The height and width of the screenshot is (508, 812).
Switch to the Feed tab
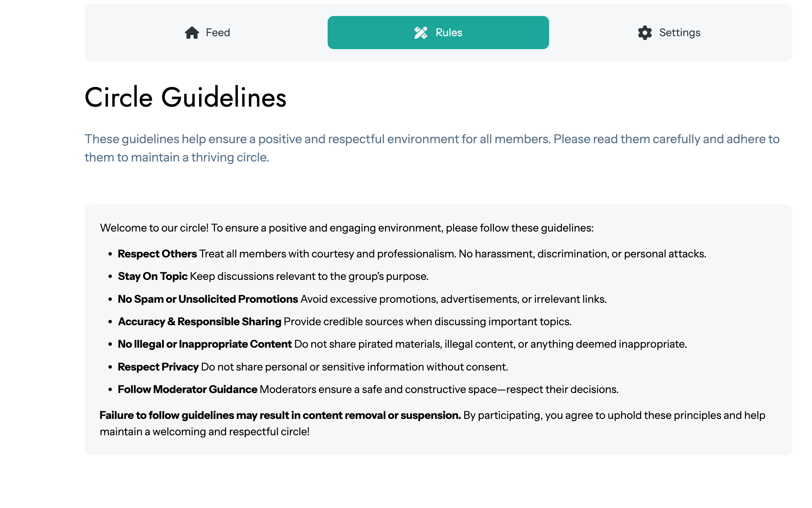pyautogui.click(x=207, y=33)
